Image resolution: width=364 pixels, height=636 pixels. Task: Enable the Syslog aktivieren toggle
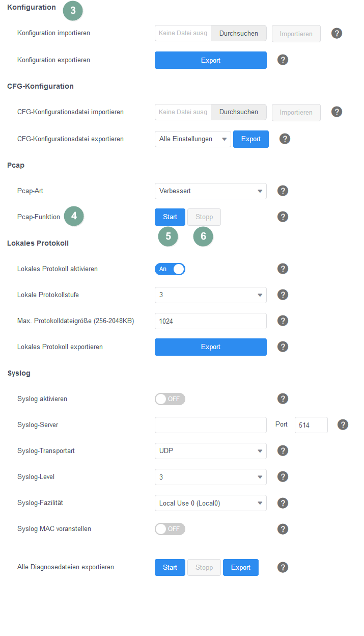click(x=170, y=399)
